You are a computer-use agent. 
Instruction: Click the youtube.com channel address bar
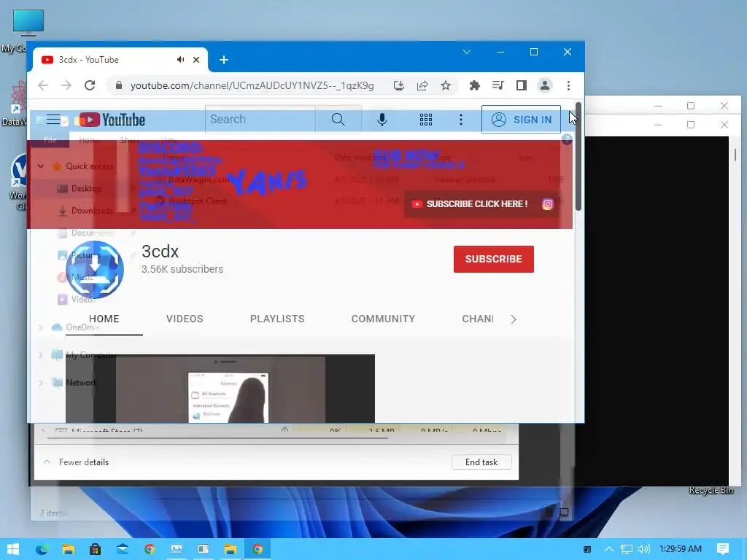(252, 85)
